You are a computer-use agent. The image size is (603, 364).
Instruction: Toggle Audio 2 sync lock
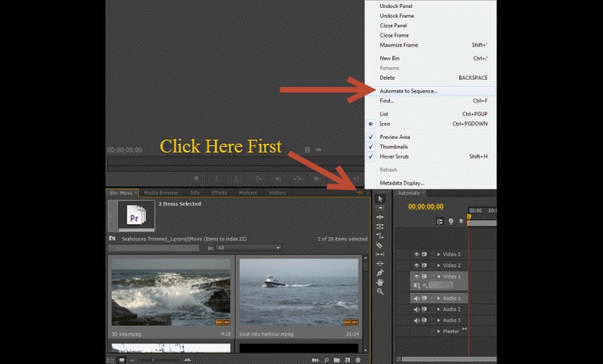[424, 309]
